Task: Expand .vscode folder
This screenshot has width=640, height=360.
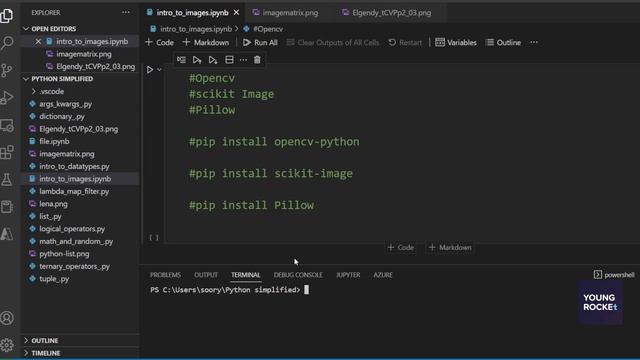Action: (x=51, y=91)
